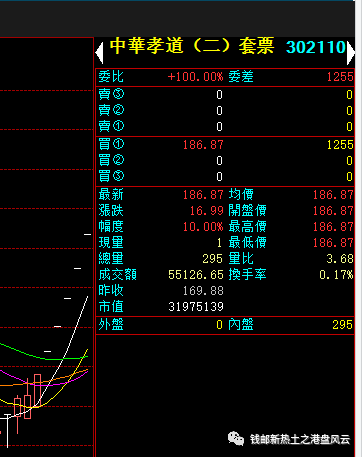Click the stock code 302110

pos(316,47)
